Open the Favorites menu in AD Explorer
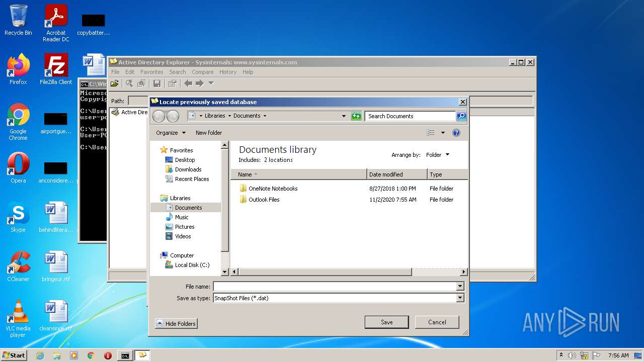 (x=151, y=72)
